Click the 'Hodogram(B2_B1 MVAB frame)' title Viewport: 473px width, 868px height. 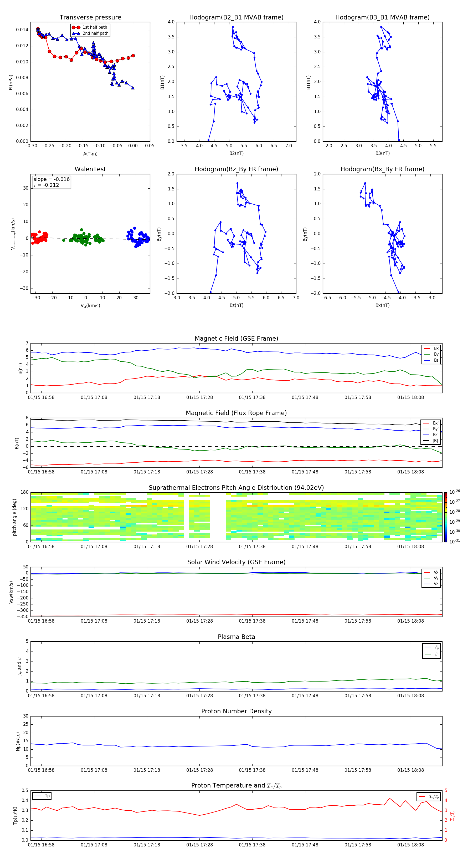(236, 18)
